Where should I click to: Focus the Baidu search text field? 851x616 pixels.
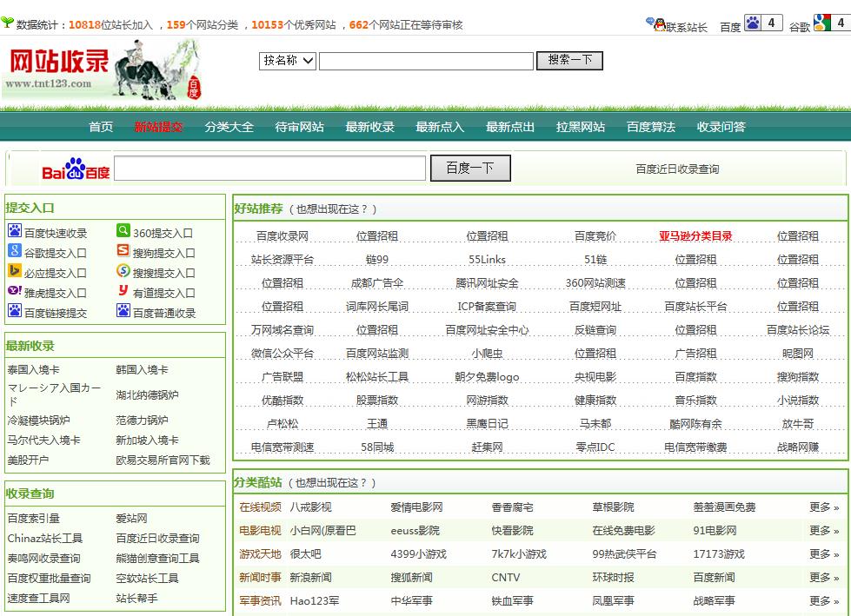269,168
